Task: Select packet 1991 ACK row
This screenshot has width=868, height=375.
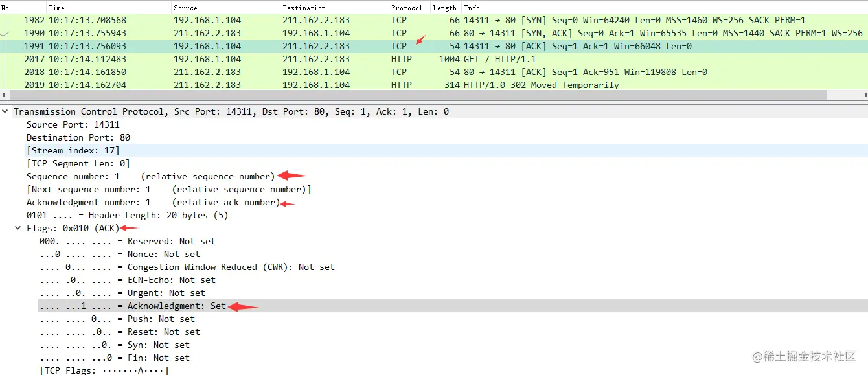Action: (434, 46)
